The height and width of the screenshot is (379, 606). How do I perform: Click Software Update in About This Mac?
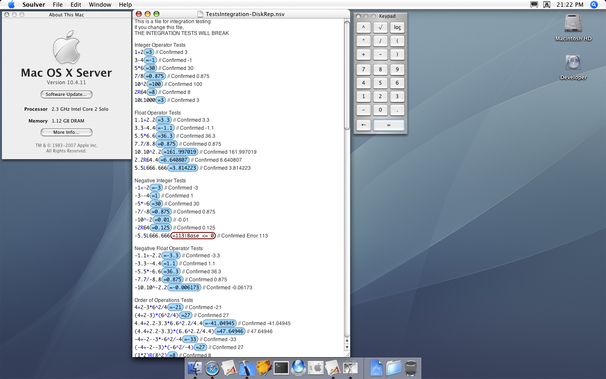(x=66, y=94)
